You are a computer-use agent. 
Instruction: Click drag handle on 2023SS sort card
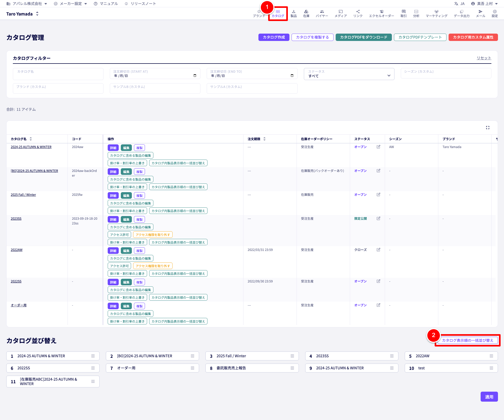[x=392, y=356]
